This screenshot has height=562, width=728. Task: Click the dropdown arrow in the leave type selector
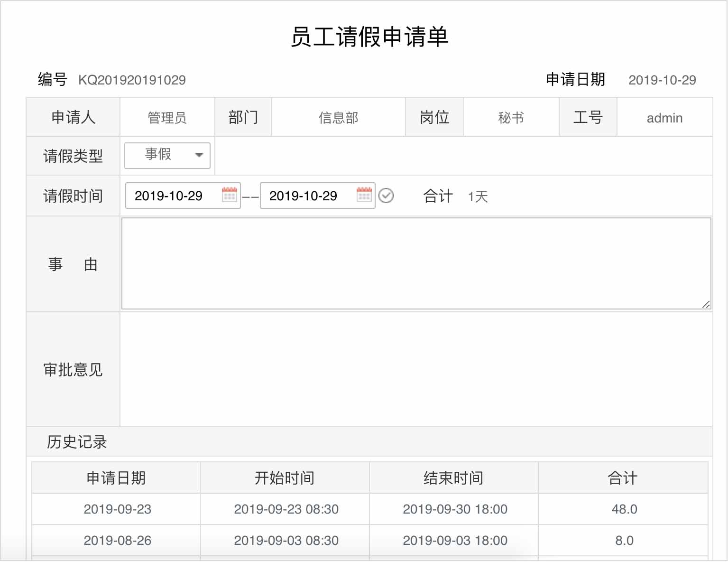click(200, 155)
